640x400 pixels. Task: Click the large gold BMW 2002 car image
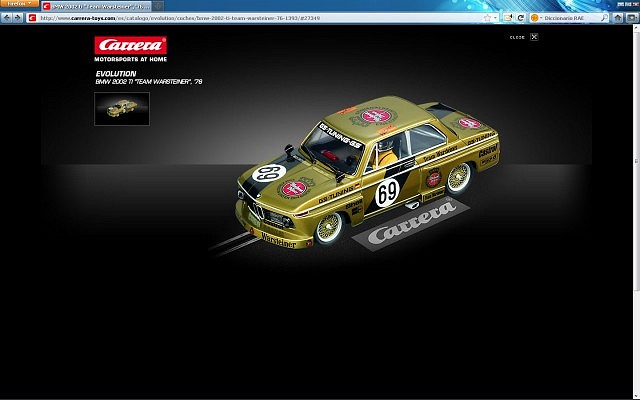coord(367,171)
